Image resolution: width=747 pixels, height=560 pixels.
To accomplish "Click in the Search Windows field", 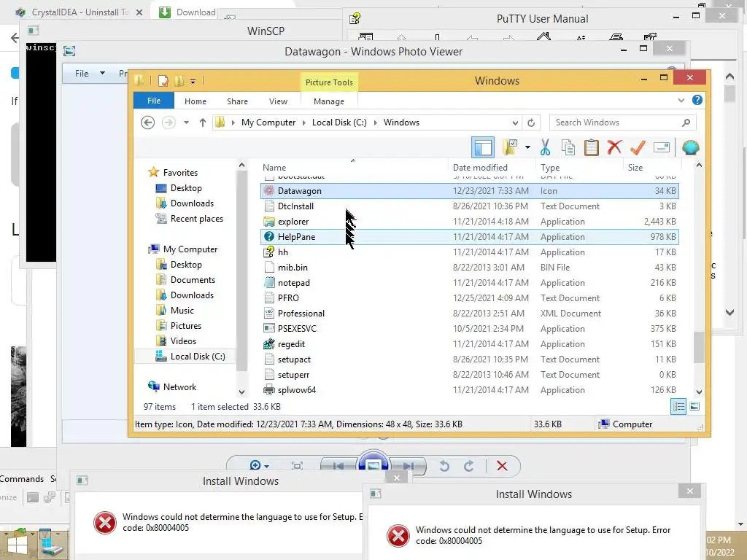I will pyautogui.click(x=622, y=122).
